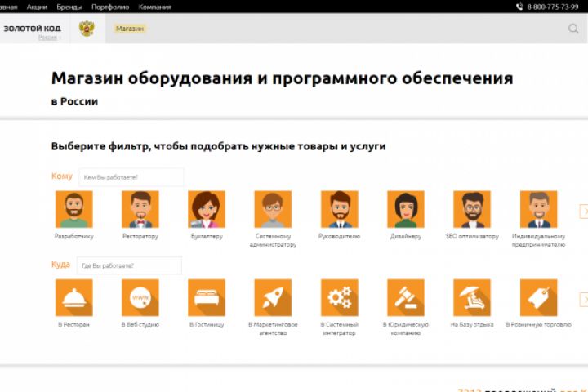Click the Бухгалтеру label text
The width and height of the screenshot is (588, 392).
[x=207, y=236]
